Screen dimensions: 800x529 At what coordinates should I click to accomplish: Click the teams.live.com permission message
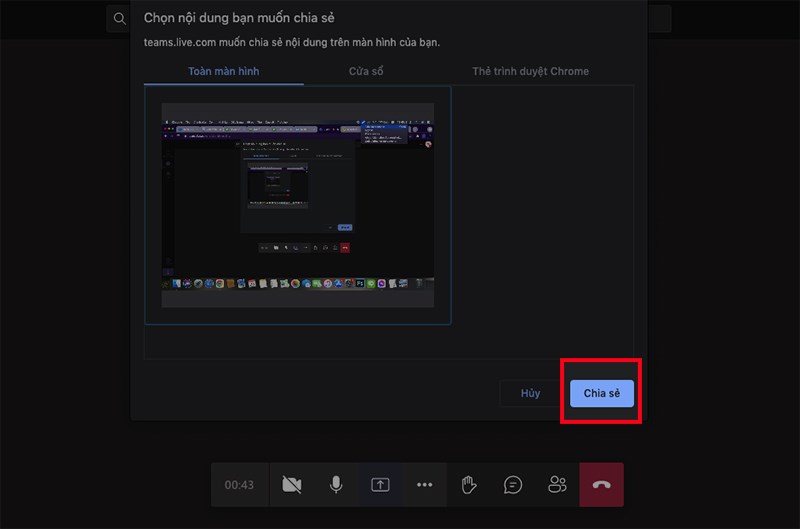tap(292, 43)
